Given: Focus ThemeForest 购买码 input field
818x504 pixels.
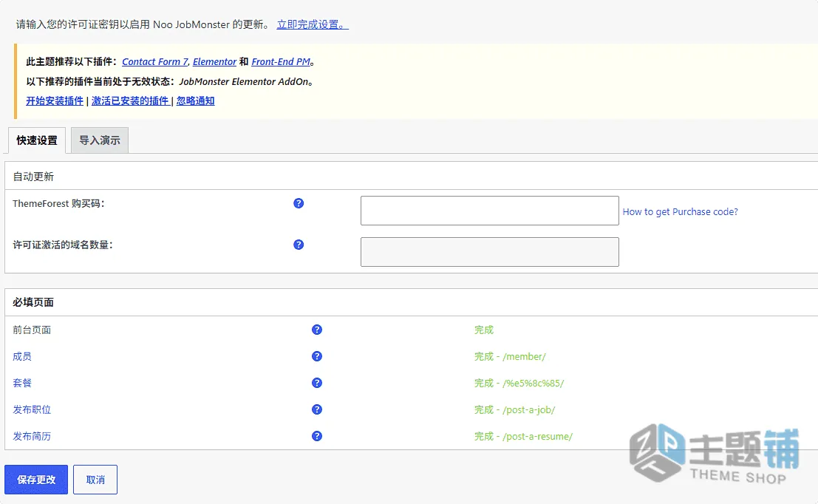Looking at the screenshot, I should [490, 211].
